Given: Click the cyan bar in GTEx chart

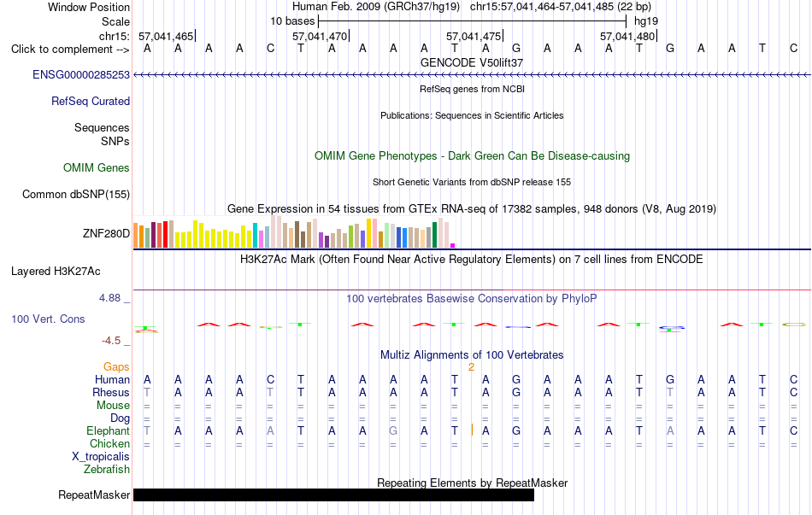Looking at the screenshot, I should 256,236.
